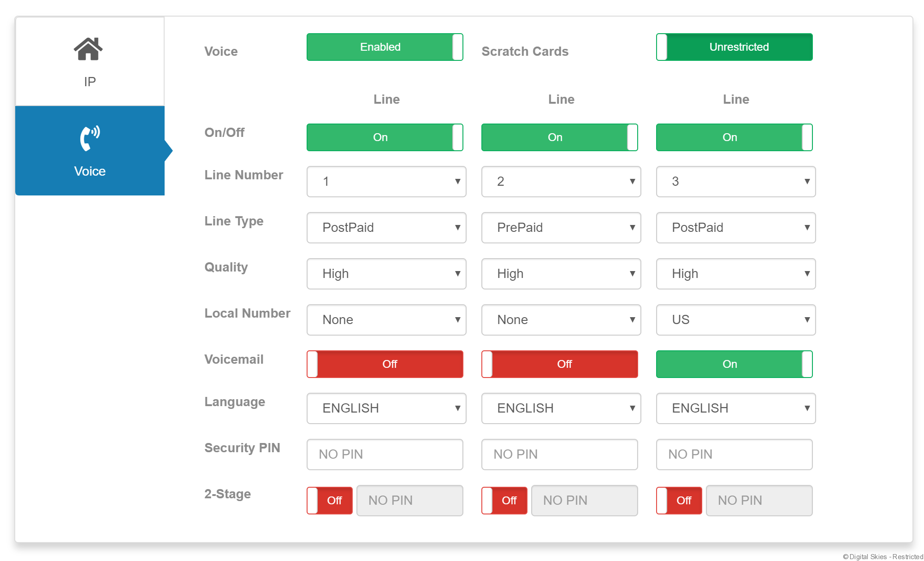
Task: Select the Voice tab label
Action: [90, 171]
